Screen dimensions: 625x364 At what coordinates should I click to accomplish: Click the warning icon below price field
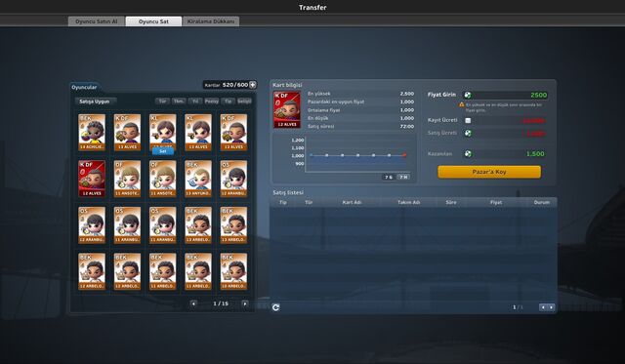pyautogui.click(x=462, y=104)
